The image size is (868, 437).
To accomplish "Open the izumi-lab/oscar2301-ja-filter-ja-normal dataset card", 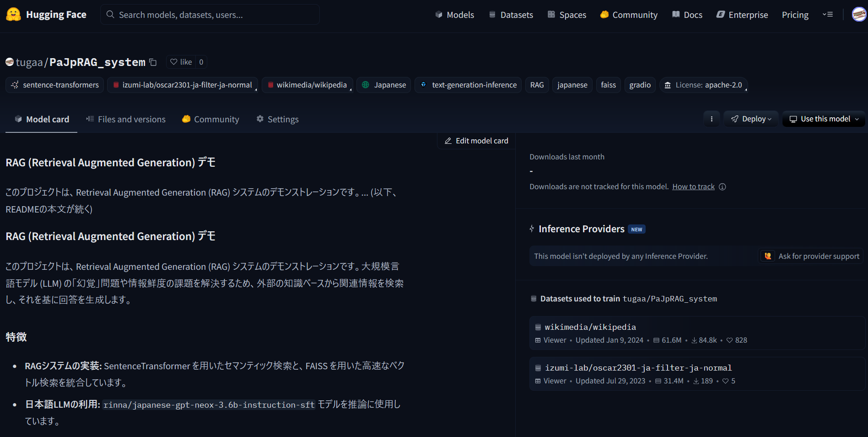I will coord(638,368).
